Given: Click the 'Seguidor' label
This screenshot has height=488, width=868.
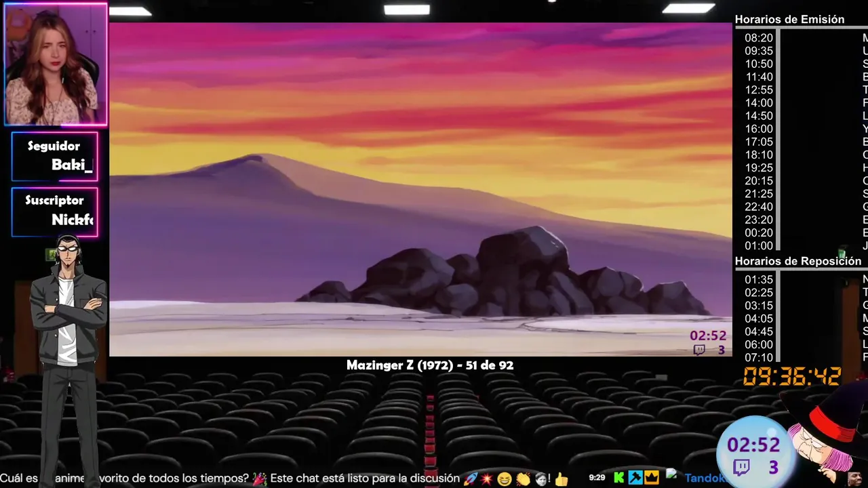Looking at the screenshot, I should click(x=54, y=146).
